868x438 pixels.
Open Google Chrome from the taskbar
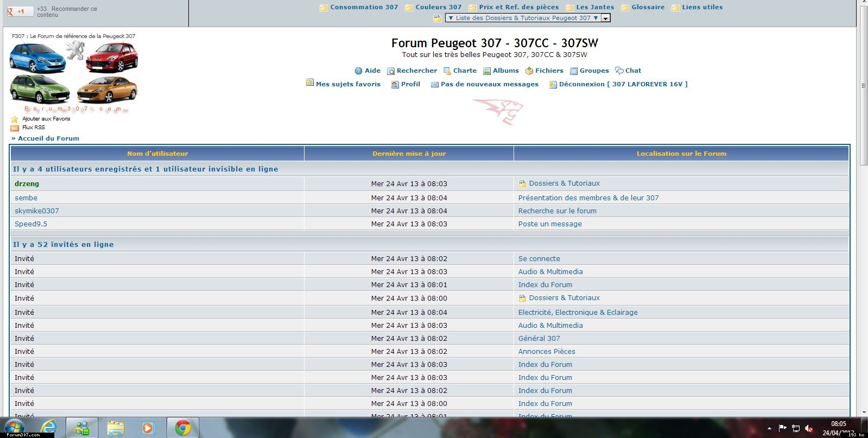coord(182,428)
